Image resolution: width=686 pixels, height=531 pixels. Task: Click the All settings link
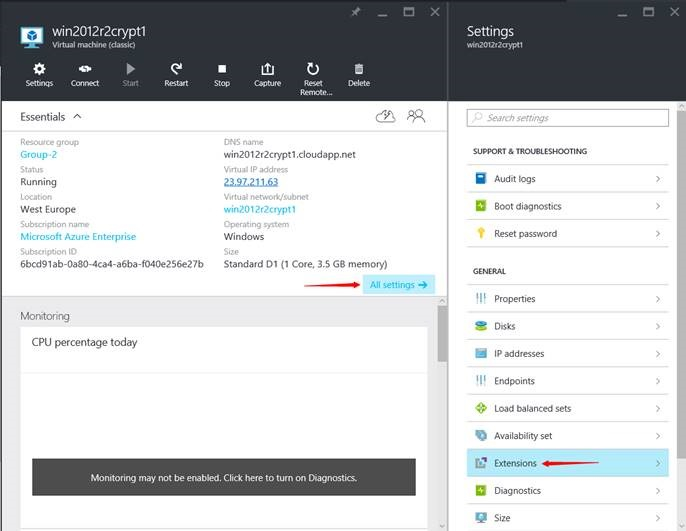[398, 285]
